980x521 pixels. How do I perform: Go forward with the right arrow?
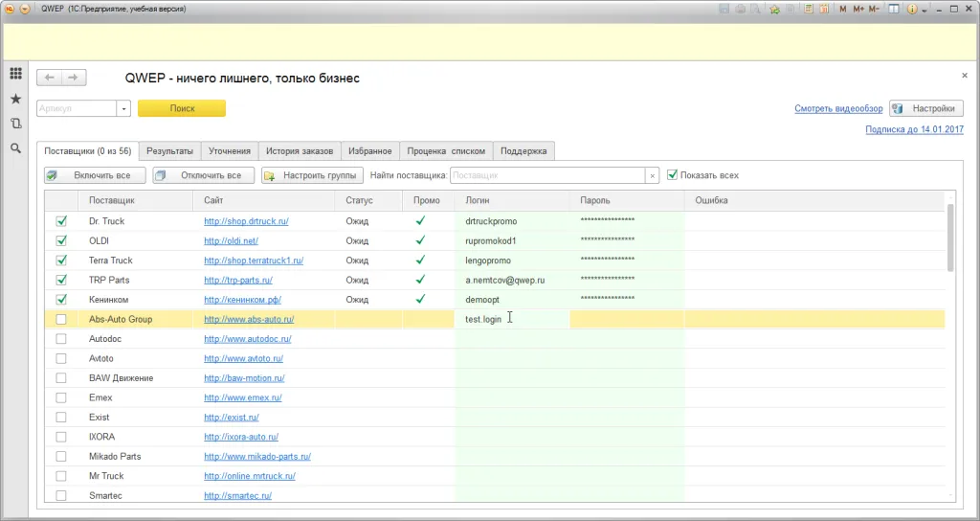click(73, 78)
